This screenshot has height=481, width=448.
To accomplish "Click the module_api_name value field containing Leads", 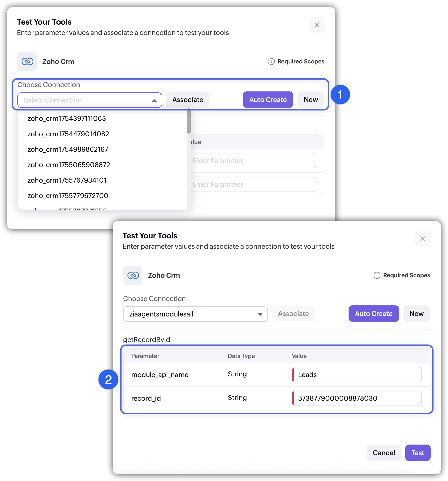I will pos(357,375).
